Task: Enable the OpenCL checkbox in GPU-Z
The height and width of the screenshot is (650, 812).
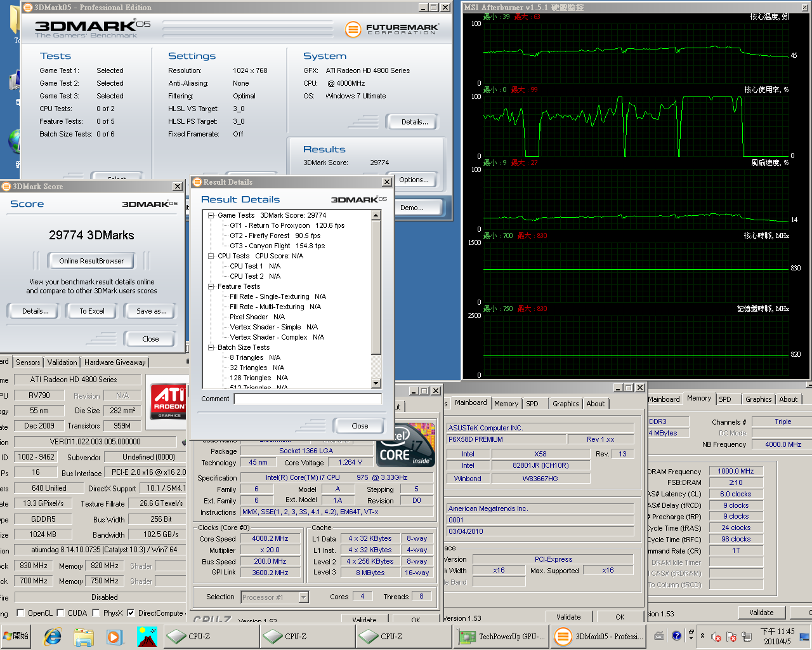Action: 20,613
